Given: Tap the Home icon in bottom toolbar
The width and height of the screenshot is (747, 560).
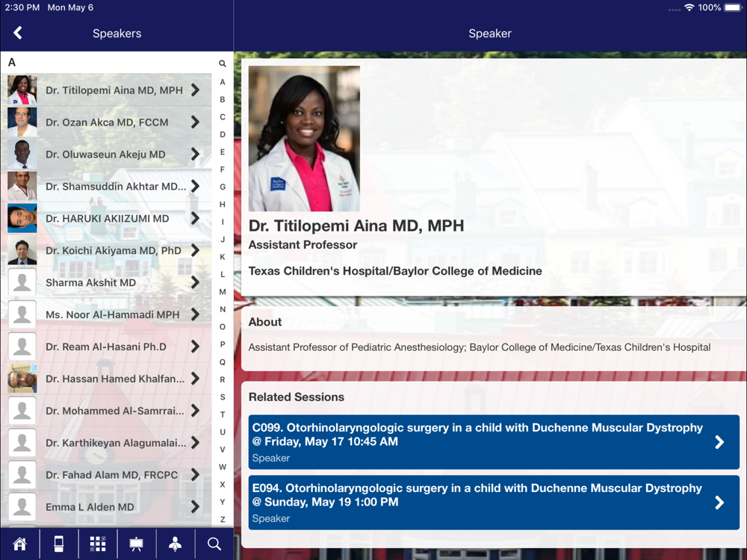Looking at the screenshot, I should click(19, 544).
